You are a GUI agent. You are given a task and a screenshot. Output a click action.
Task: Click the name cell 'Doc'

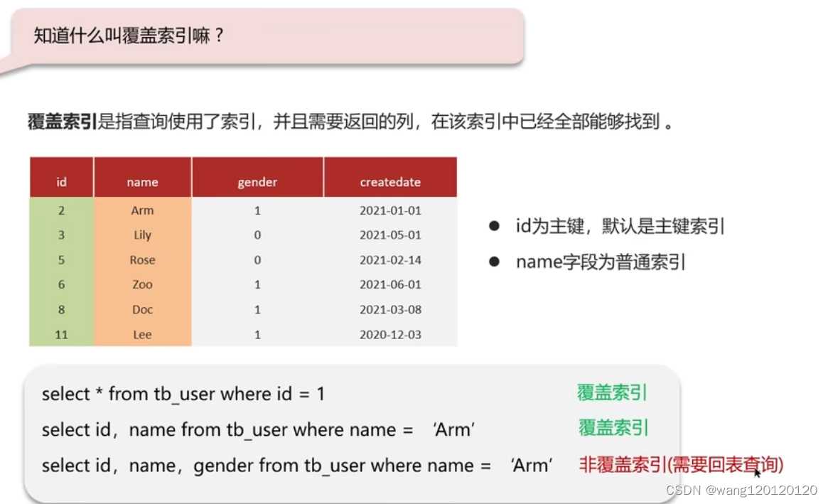[143, 310]
